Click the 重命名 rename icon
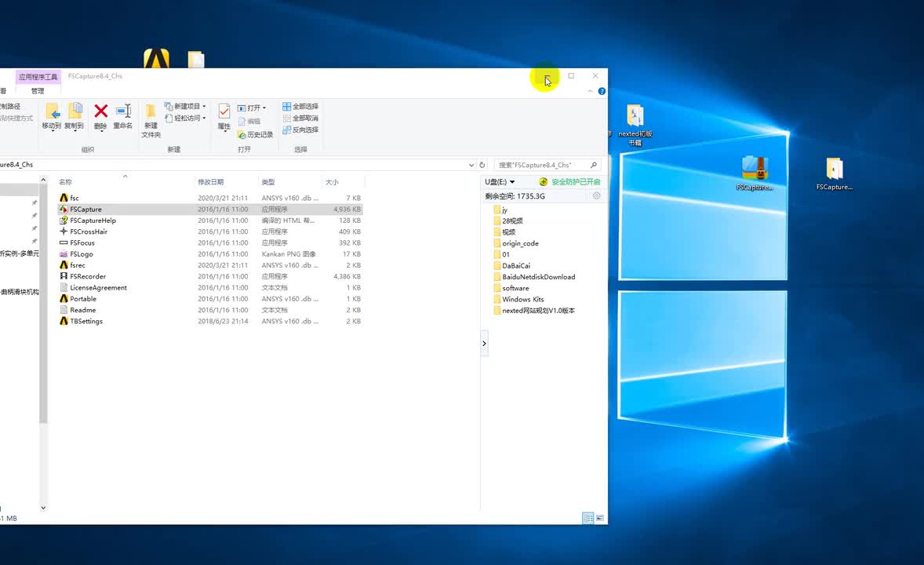This screenshot has height=565, width=924. (x=122, y=115)
